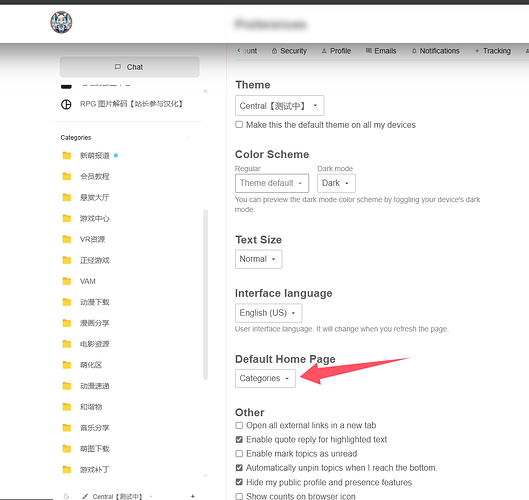Uncheck Enable quote reply for highlighted text
This screenshot has height=500, width=529.
[x=239, y=439]
